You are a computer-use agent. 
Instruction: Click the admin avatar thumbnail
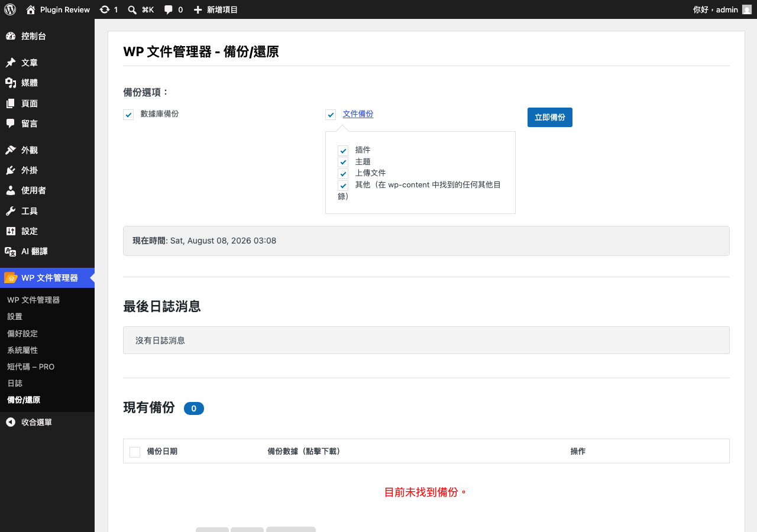(747, 9)
